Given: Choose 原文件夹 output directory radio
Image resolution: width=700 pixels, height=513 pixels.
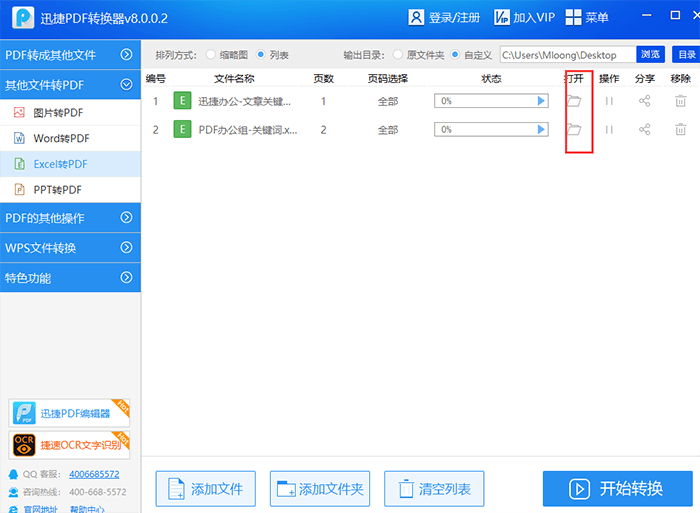Looking at the screenshot, I should (x=397, y=54).
